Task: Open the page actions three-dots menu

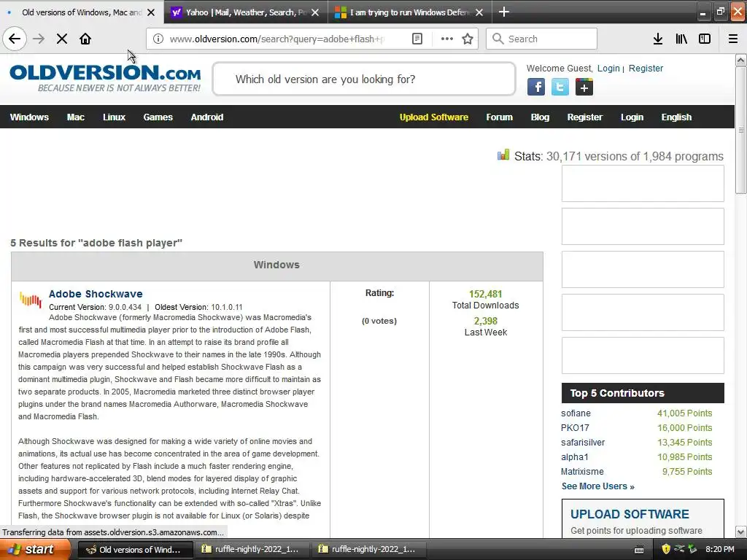Action: pos(447,39)
